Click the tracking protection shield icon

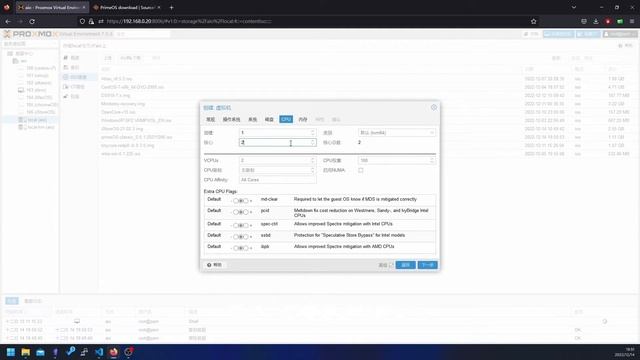82,21
